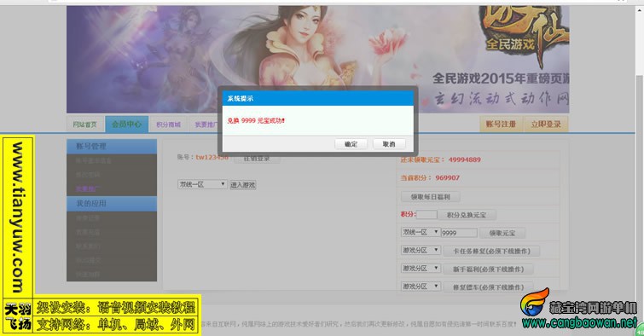Select the 我的应用 sidebar header
This screenshot has width=644, height=336.
(112, 204)
